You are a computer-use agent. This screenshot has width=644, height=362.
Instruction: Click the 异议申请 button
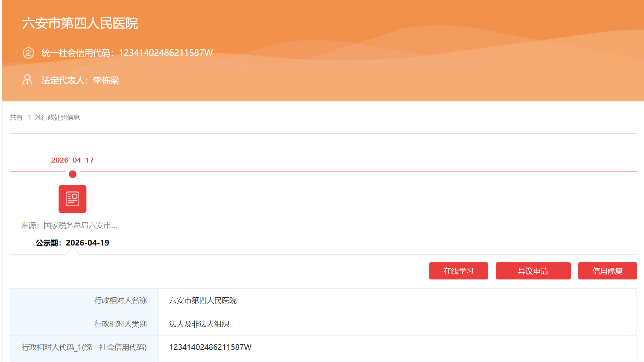(x=533, y=271)
